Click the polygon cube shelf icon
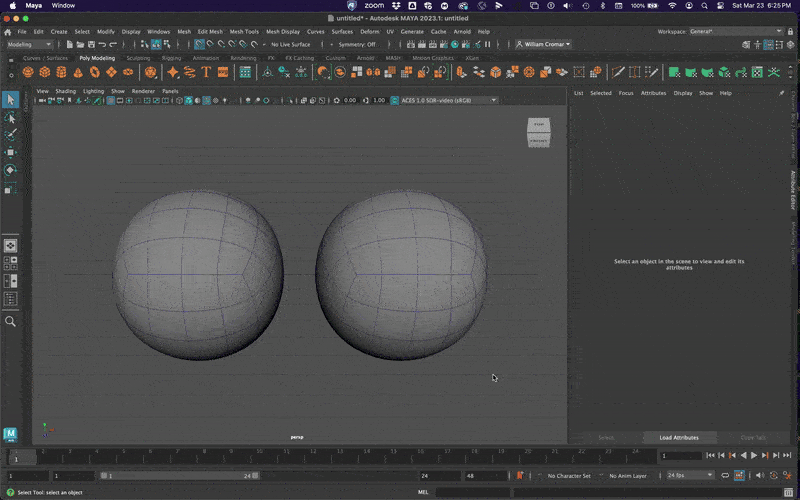 pos(44,72)
